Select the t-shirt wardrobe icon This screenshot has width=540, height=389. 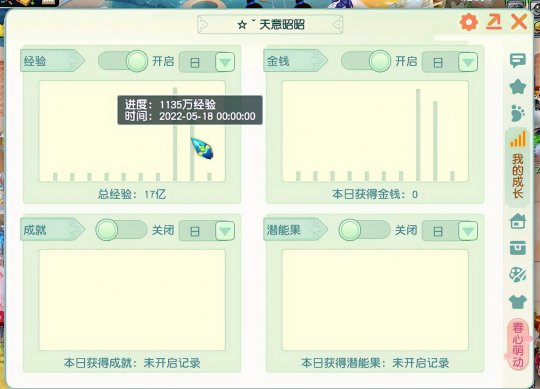[x=518, y=302]
